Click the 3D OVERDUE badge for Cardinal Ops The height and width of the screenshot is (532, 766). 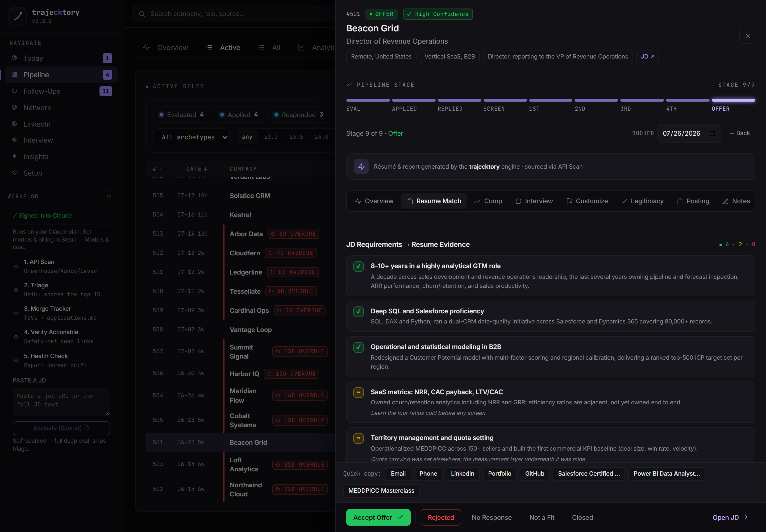(299, 310)
